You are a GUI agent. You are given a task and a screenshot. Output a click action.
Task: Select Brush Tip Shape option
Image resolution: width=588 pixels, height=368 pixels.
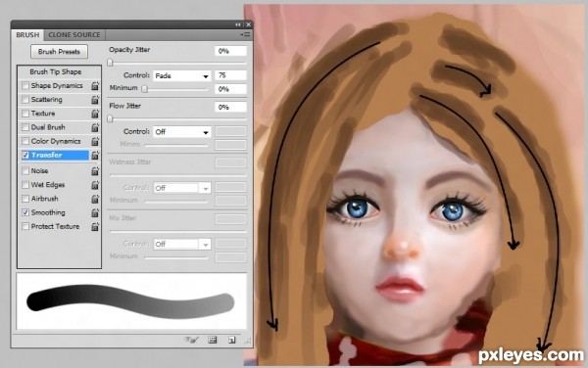[56, 71]
